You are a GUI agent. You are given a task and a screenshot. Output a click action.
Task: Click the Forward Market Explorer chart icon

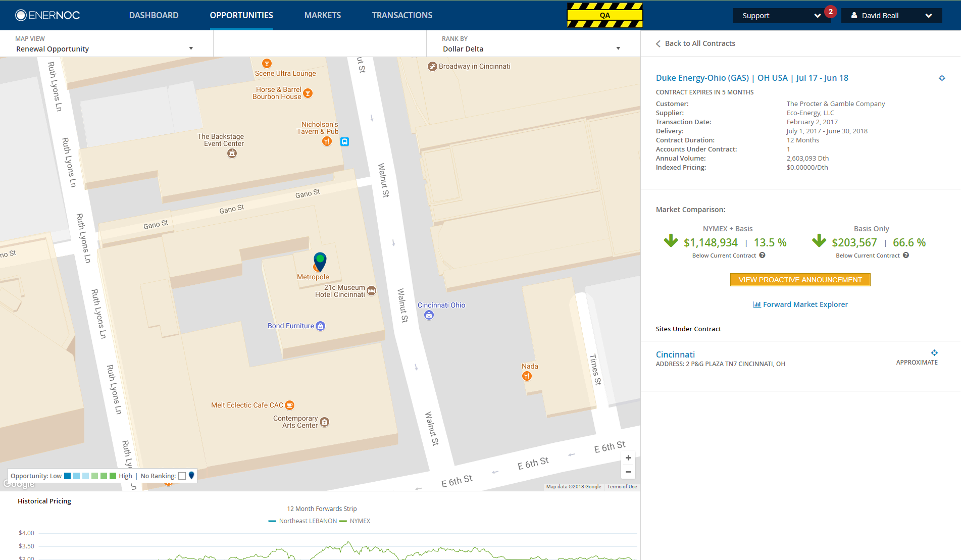point(756,304)
